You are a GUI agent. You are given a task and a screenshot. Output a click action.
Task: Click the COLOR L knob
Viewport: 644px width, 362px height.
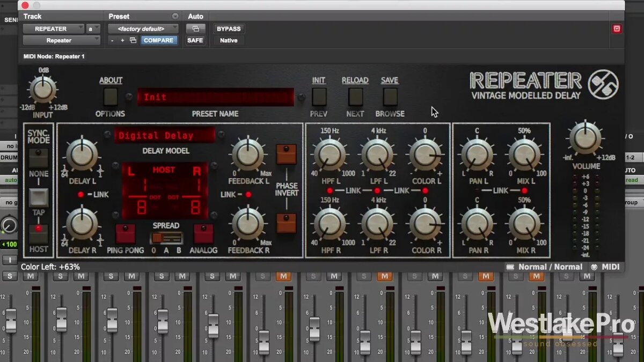tap(425, 154)
